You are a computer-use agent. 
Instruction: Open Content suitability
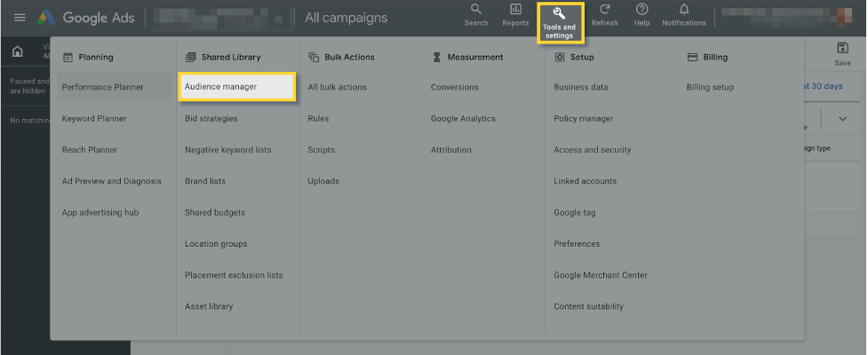(588, 306)
